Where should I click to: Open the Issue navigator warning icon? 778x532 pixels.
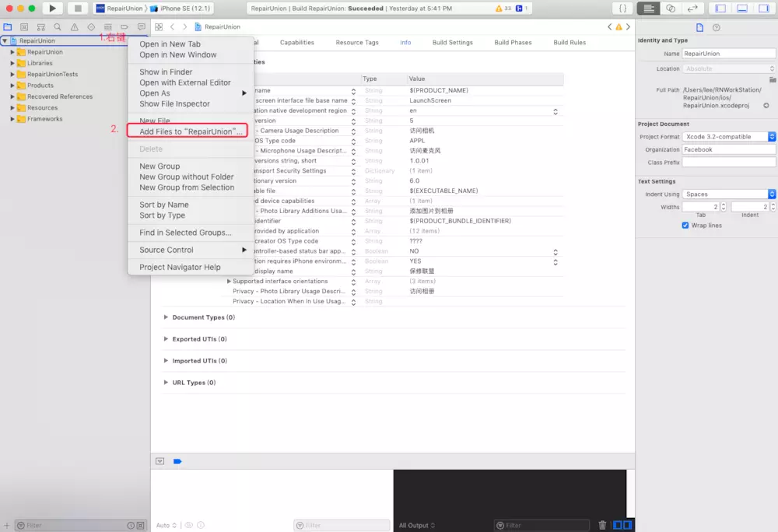[75, 26]
